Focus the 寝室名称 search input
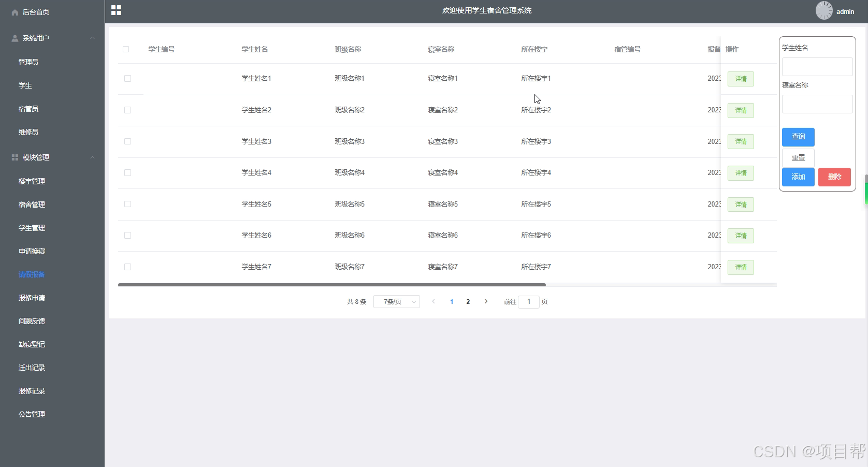 tap(817, 104)
